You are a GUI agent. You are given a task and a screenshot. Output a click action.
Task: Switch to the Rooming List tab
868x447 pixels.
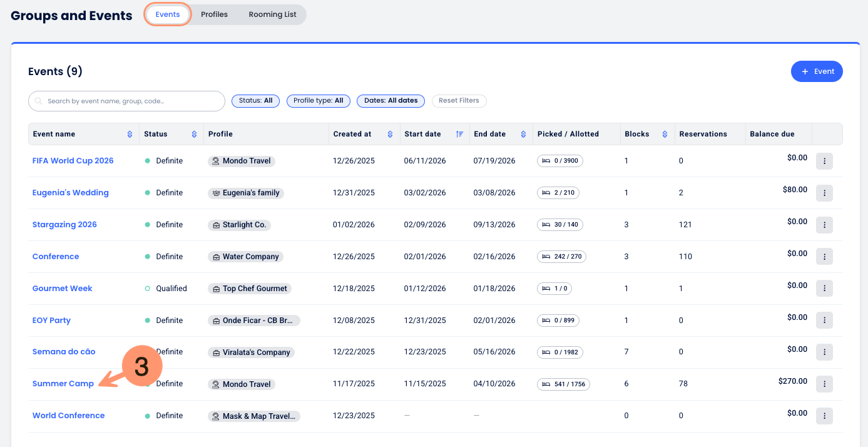[272, 14]
